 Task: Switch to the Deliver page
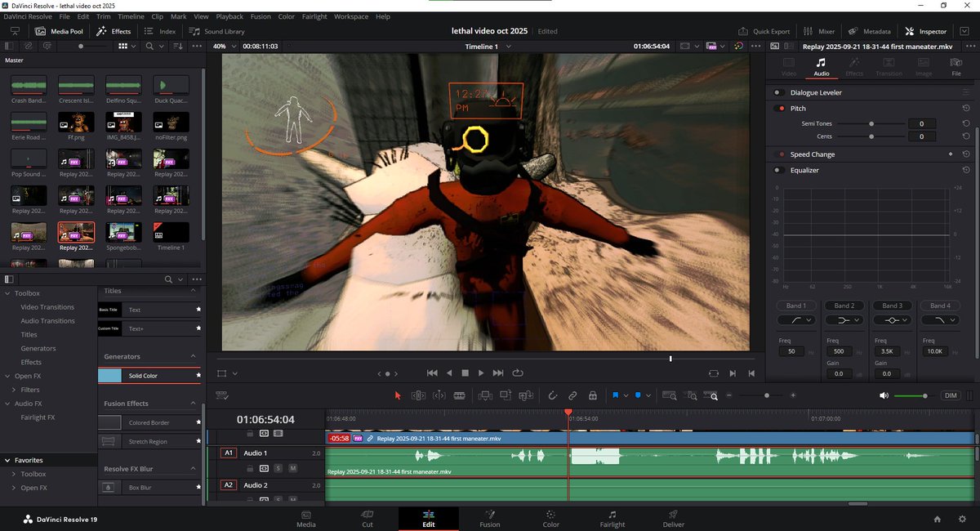click(x=674, y=519)
